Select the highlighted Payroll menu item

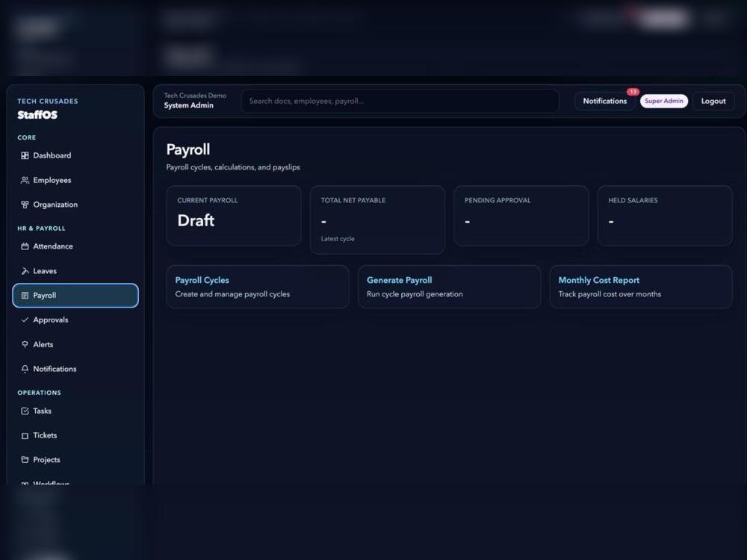point(75,295)
